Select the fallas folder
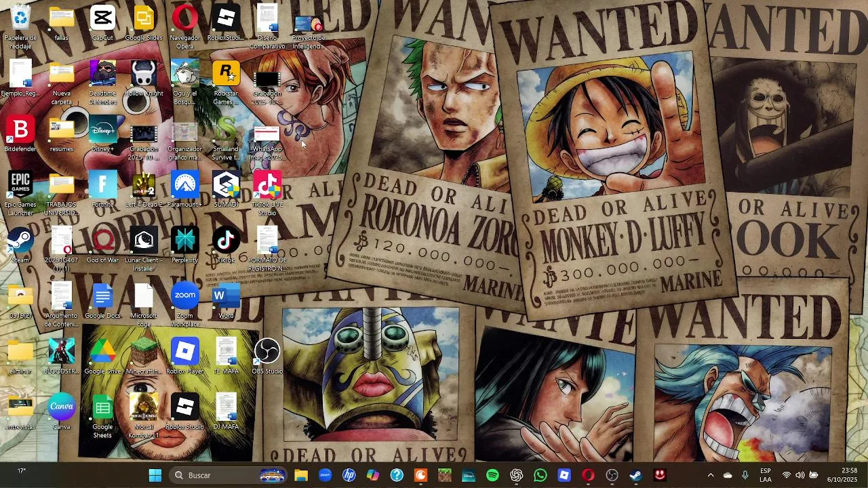Viewport: 868px width, 488px height. 62,24
